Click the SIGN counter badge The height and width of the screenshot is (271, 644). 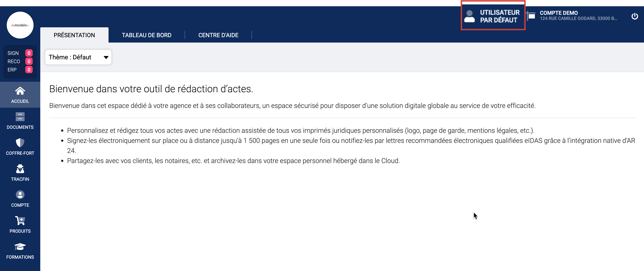coord(29,53)
